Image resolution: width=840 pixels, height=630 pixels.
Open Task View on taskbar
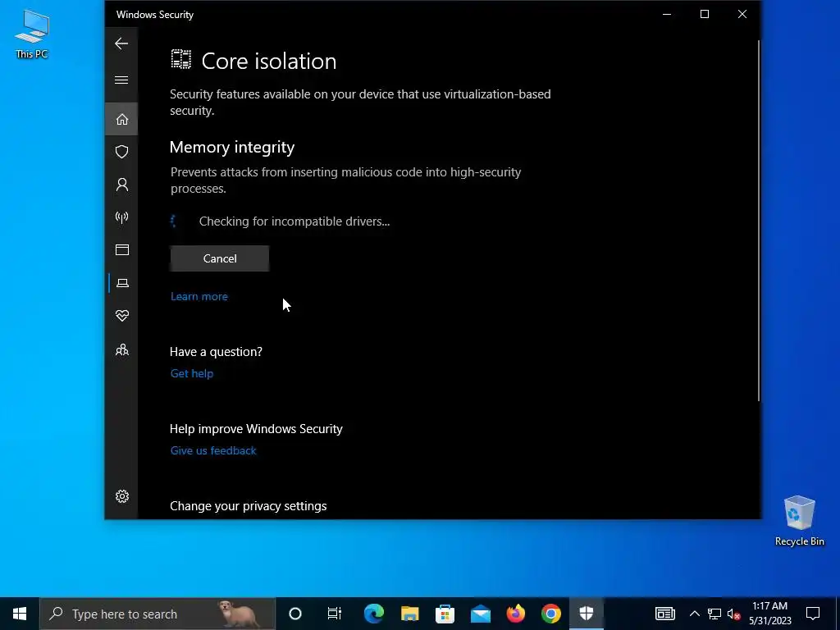(335, 614)
